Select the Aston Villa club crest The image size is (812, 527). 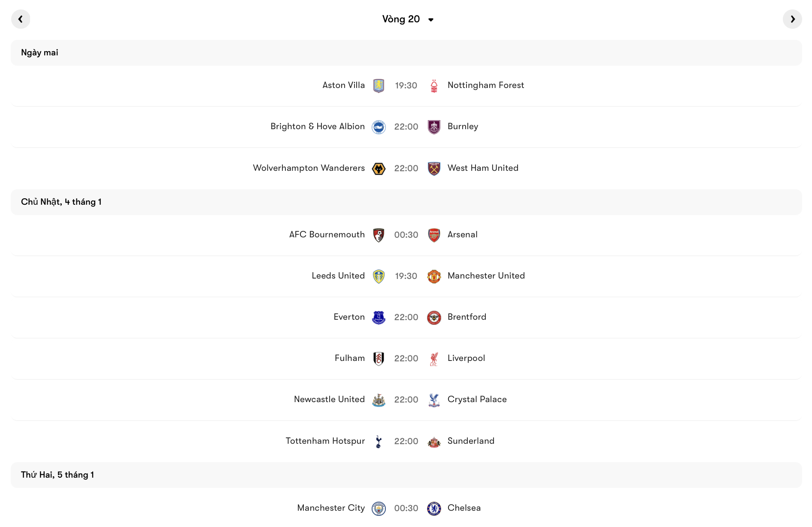379,85
